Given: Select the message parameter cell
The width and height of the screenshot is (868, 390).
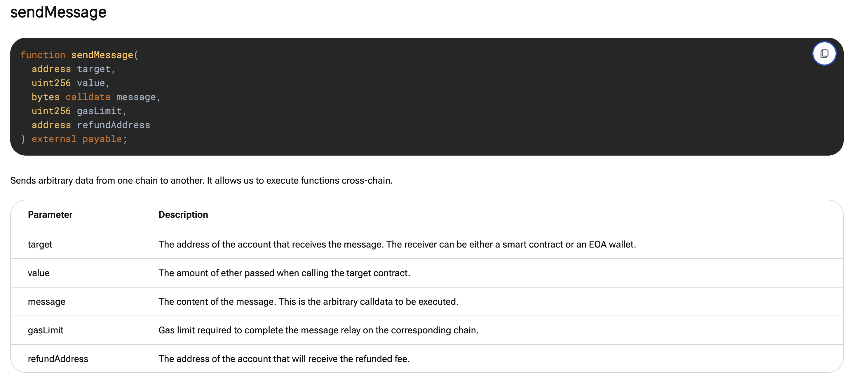Looking at the screenshot, I should (46, 302).
